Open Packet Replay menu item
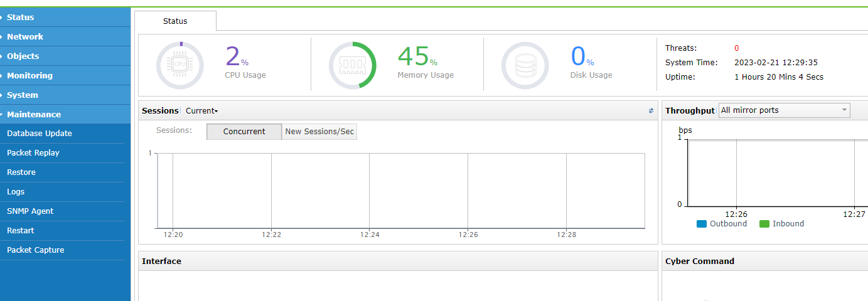Screen dimensions: 868x301 pos(62,153)
